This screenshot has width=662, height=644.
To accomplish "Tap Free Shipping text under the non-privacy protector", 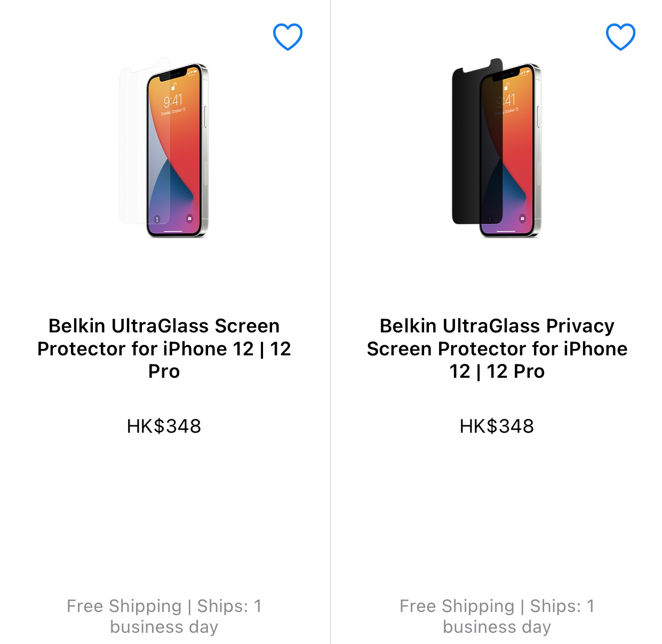I will click(x=164, y=616).
